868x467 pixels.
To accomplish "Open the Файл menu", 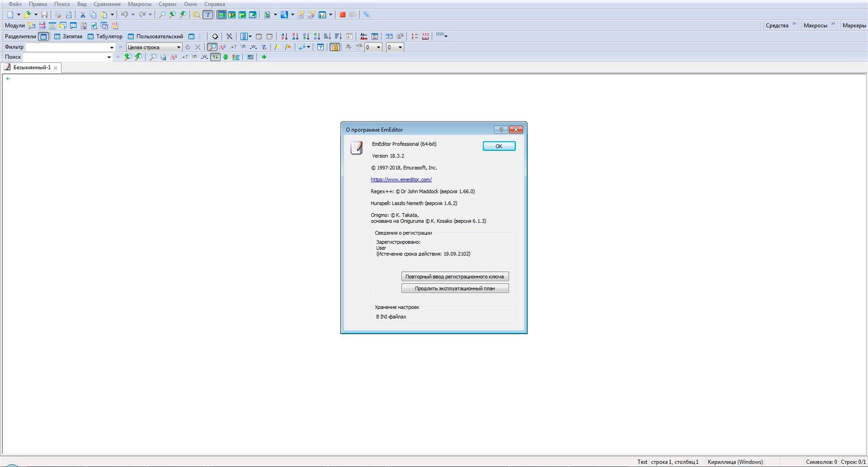I will pos(15,4).
